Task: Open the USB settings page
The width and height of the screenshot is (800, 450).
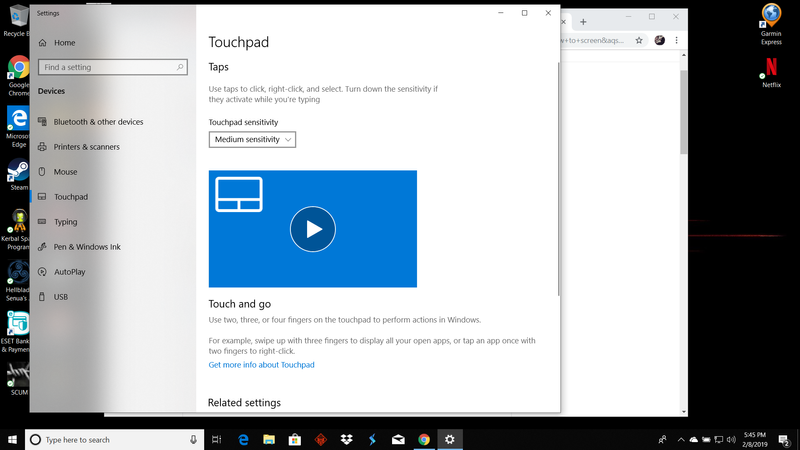Action: click(60, 297)
